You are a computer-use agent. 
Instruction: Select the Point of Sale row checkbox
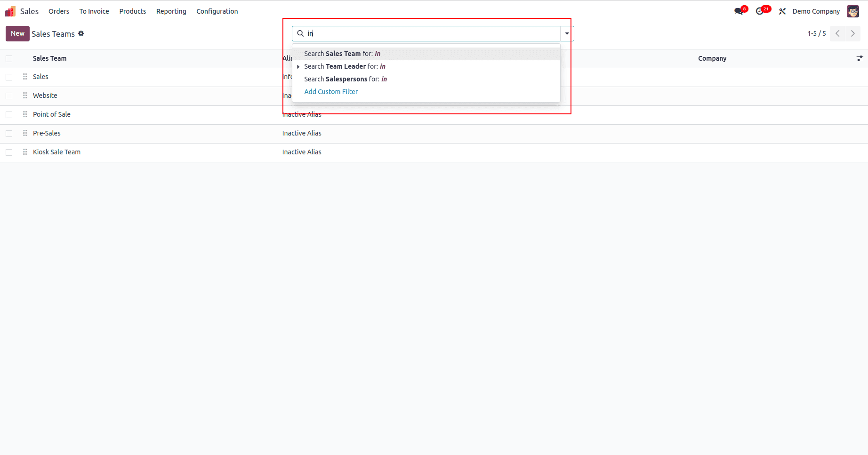pos(9,115)
